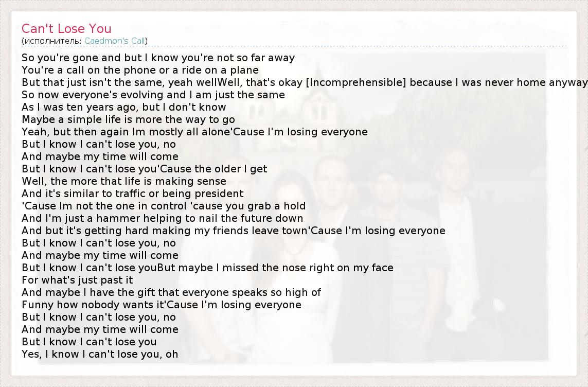Select the line "As I was ten years ago"

pos(123,107)
